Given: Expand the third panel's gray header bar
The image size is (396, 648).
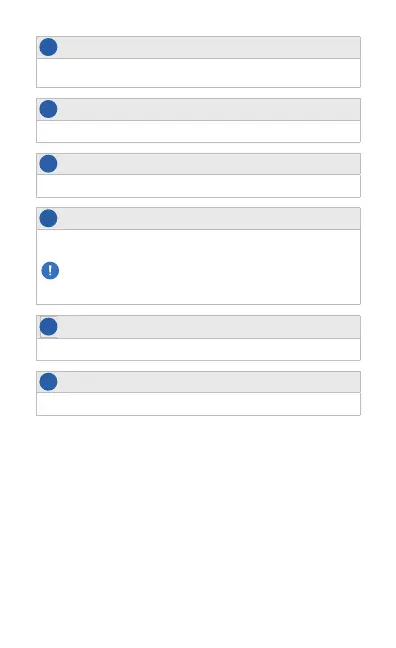Looking at the screenshot, I should [x=198, y=164].
